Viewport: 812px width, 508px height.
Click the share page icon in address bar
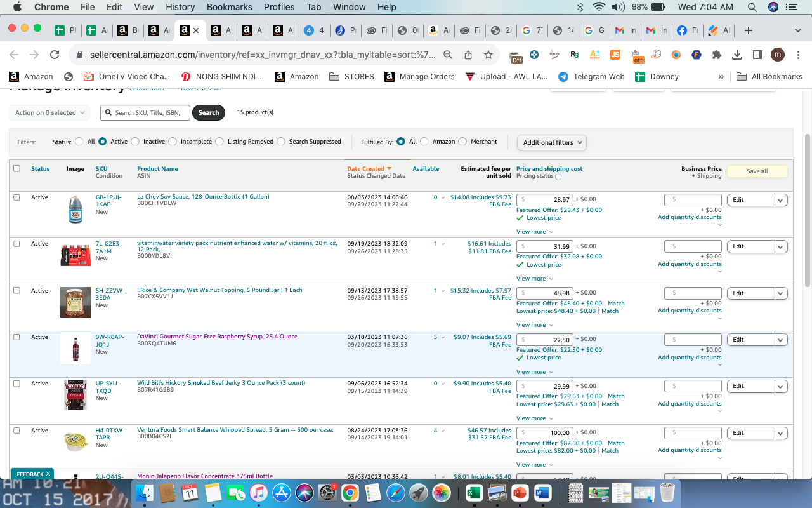[x=468, y=55]
